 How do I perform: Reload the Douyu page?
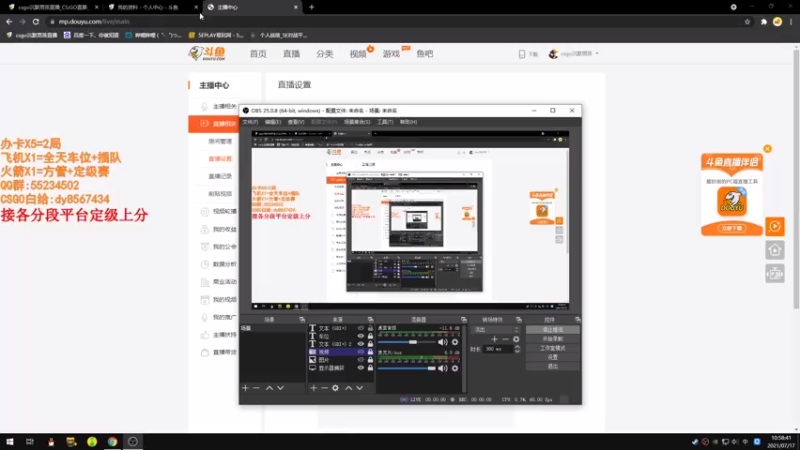pos(36,22)
